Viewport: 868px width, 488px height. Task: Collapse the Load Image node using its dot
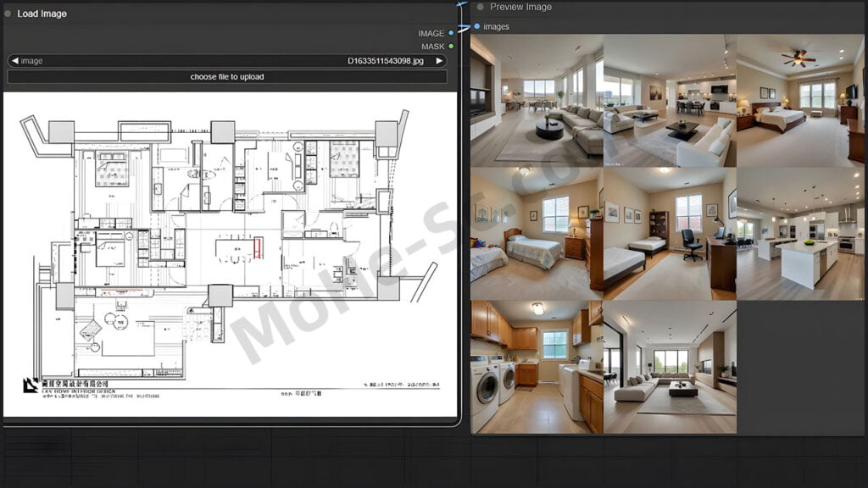click(x=8, y=14)
